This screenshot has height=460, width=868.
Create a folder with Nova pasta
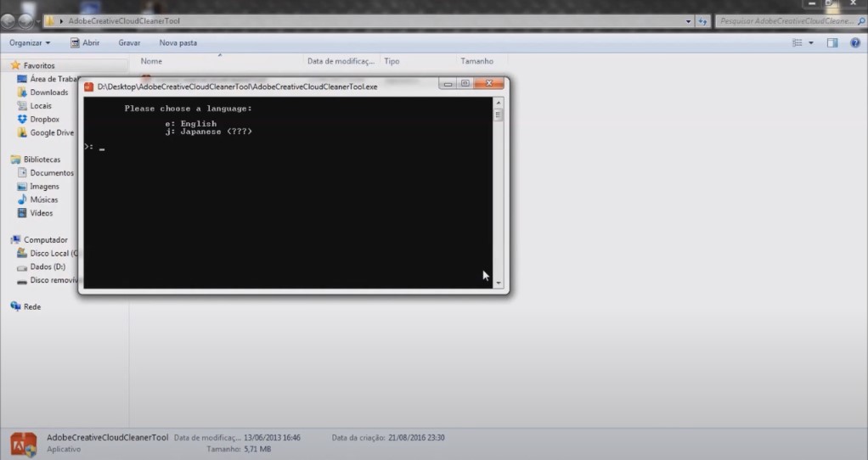coord(178,42)
